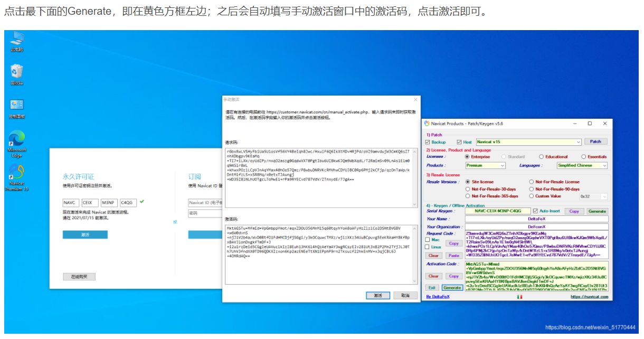
Task: Enable the Linux checkbox
Action: [428, 247]
